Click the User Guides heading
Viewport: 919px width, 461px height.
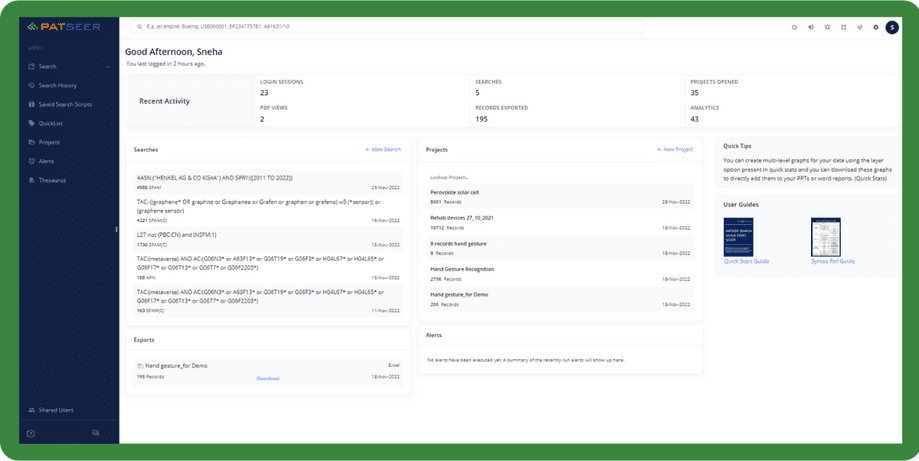click(741, 205)
